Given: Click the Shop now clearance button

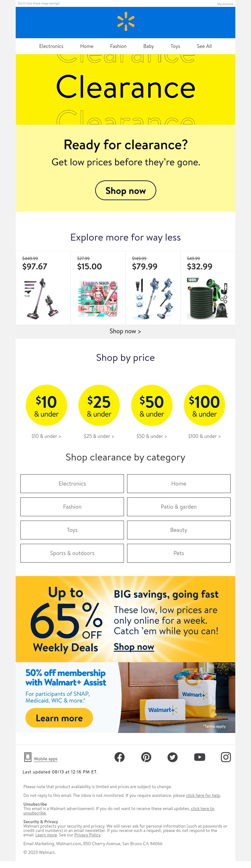Looking at the screenshot, I should pyautogui.click(x=125, y=190).
